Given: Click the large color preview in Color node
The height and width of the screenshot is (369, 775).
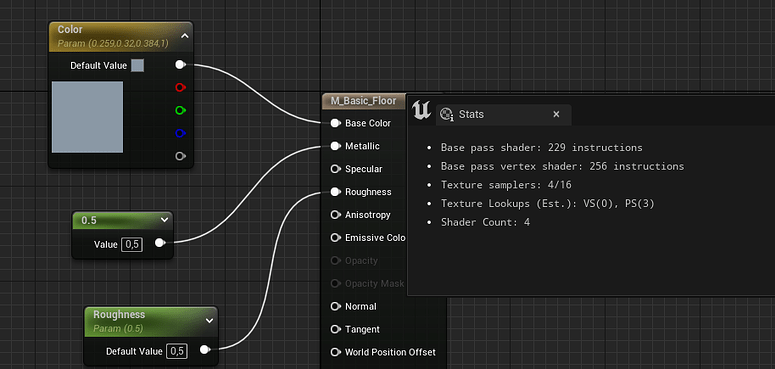Looking at the screenshot, I should (87, 117).
